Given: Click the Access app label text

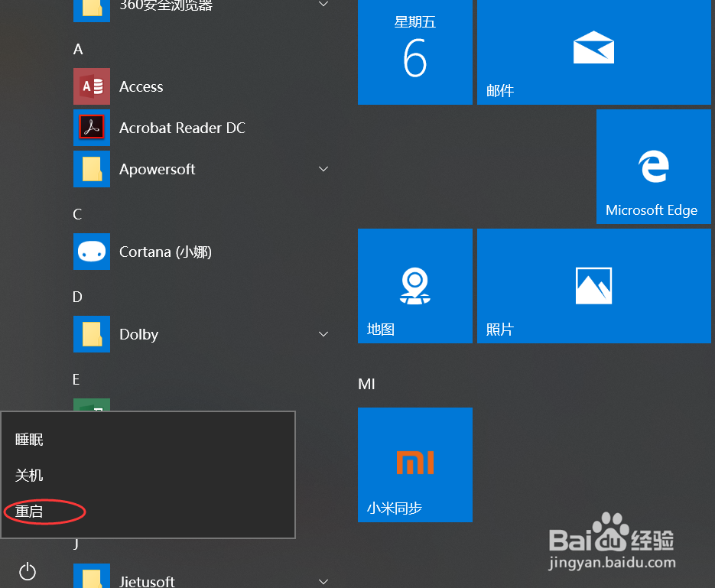Looking at the screenshot, I should (x=141, y=86).
